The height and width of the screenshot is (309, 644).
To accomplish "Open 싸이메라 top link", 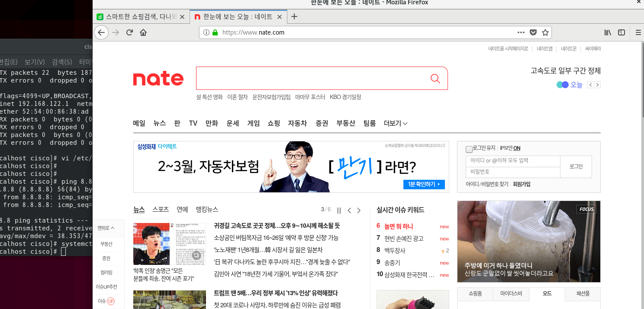I will pos(593,49).
